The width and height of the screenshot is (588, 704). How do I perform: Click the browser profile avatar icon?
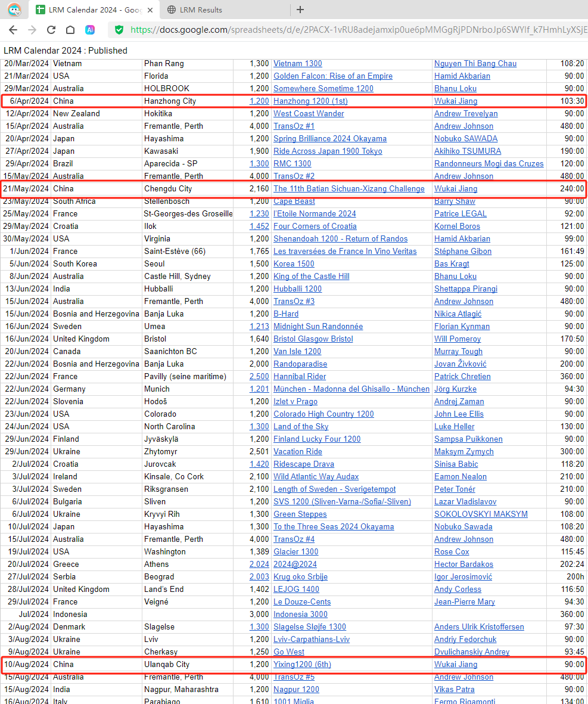tap(14, 10)
